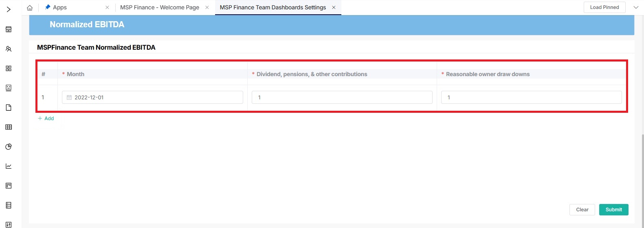Close the MSP Finance - Welcome Page tab
This screenshot has height=228, width=644.
pyautogui.click(x=207, y=7)
